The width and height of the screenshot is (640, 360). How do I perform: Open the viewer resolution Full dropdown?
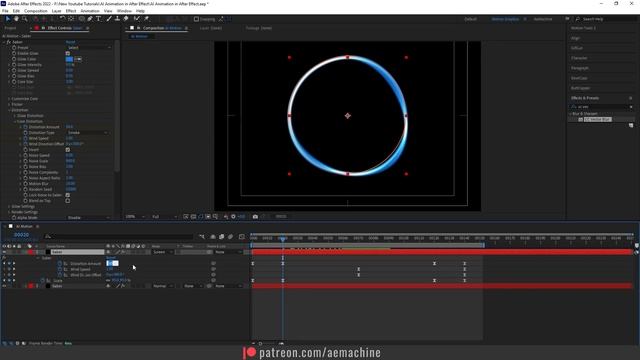164,216
